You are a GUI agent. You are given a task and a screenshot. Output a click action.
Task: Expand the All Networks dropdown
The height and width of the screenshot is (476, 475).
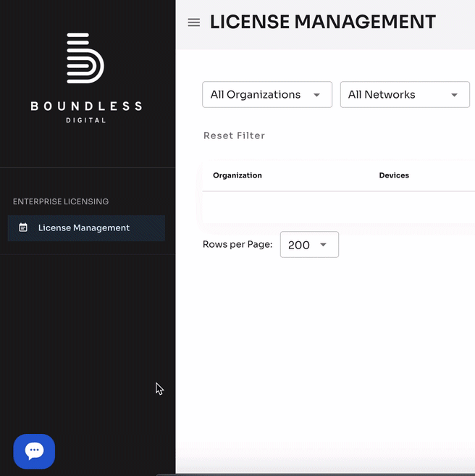pyautogui.click(x=405, y=94)
